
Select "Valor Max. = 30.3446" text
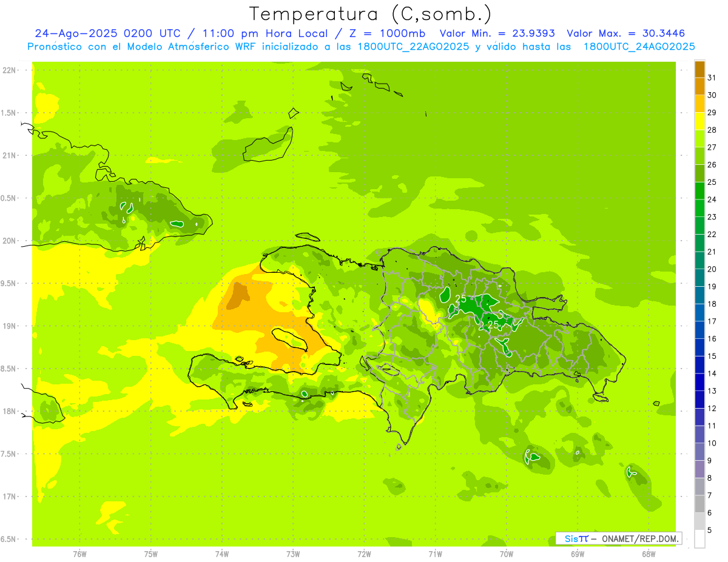point(626,33)
